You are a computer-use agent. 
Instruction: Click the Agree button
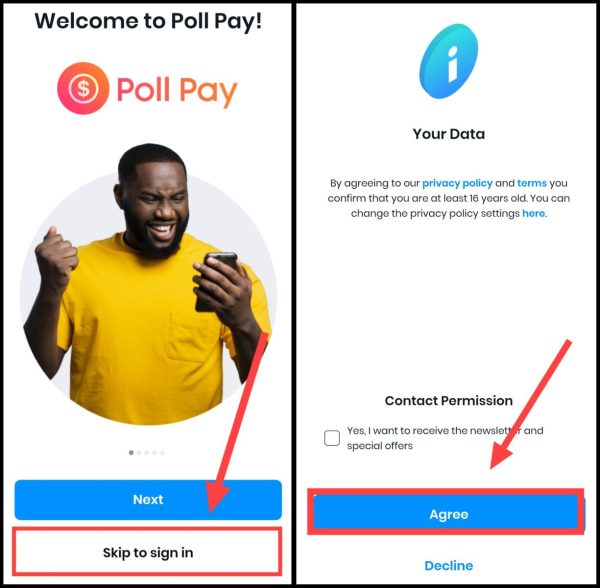[447, 514]
